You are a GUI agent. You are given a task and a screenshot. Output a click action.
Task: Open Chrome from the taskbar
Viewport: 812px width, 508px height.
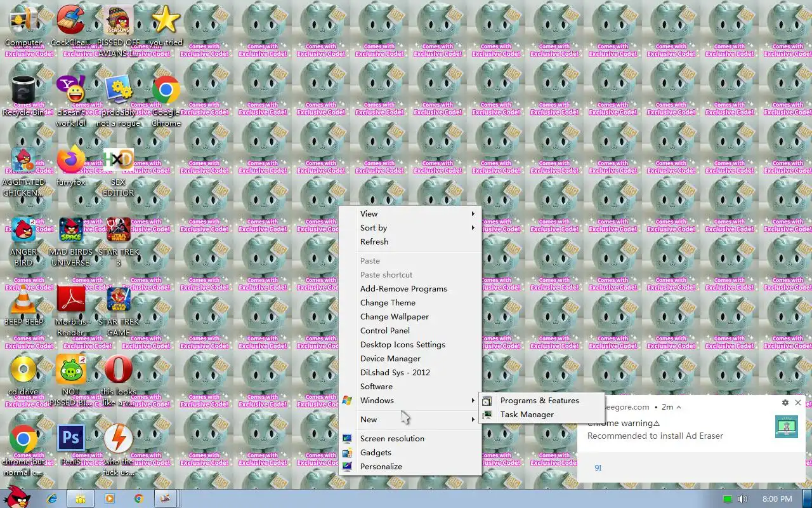[x=138, y=499]
